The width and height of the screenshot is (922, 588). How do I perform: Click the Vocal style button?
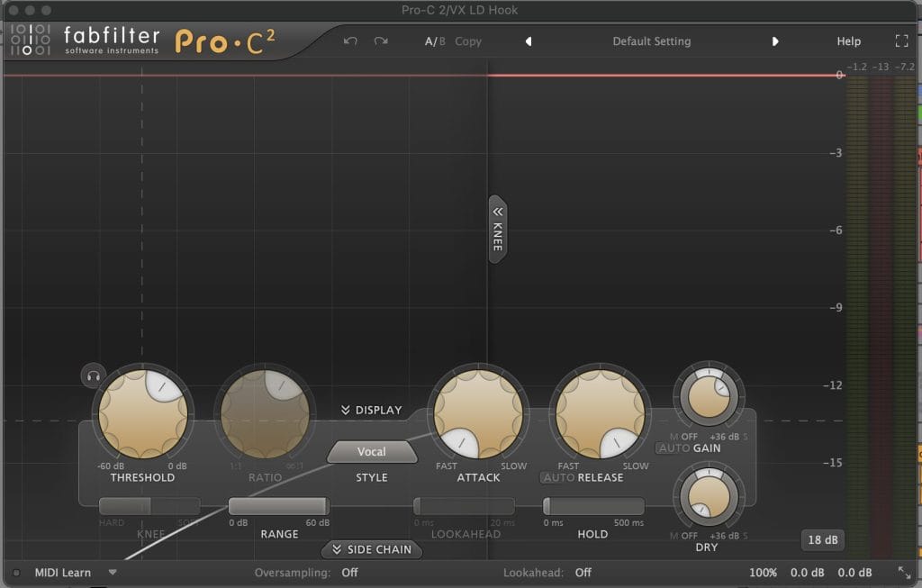[x=372, y=452]
